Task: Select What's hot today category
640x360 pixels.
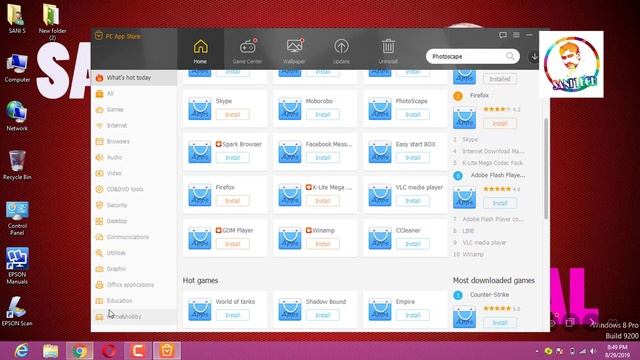Action: tap(134, 78)
